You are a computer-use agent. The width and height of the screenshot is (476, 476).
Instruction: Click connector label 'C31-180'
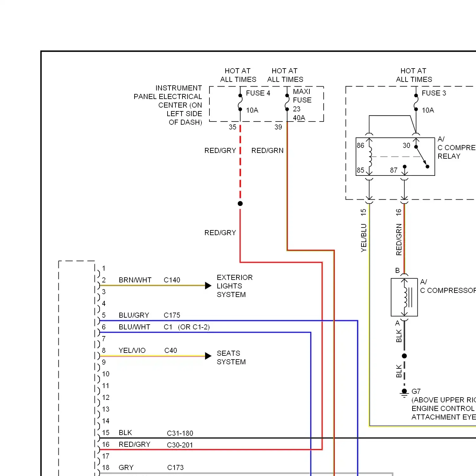(x=180, y=433)
